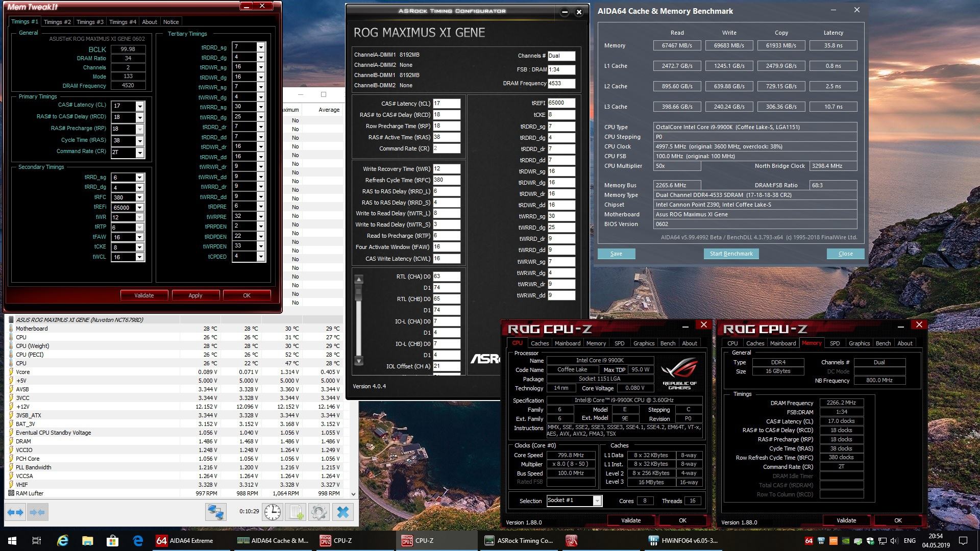
Task: Open Cycle Time tRAS dropdown
Action: pyautogui.click(x=140, y=140)
